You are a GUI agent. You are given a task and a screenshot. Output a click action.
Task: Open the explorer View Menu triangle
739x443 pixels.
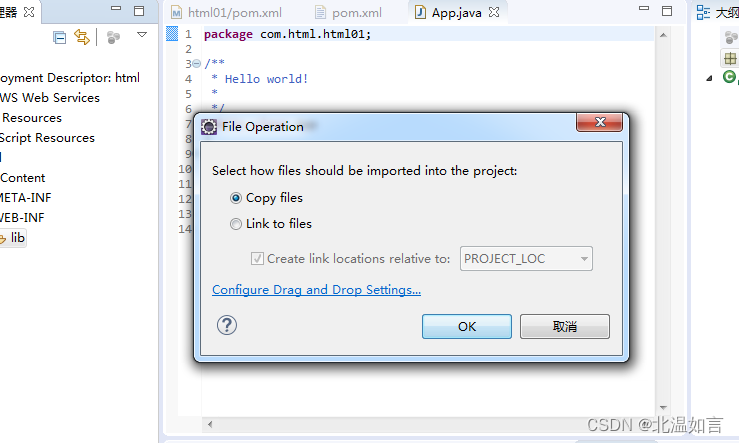pyautogui.click(x=142, y=34)
